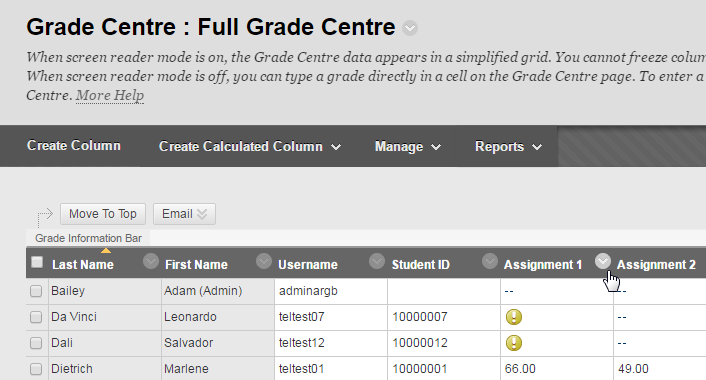Select the checkbox for Bailey's row
Screen dimensions: 706x380
click(x=36, y=291)
